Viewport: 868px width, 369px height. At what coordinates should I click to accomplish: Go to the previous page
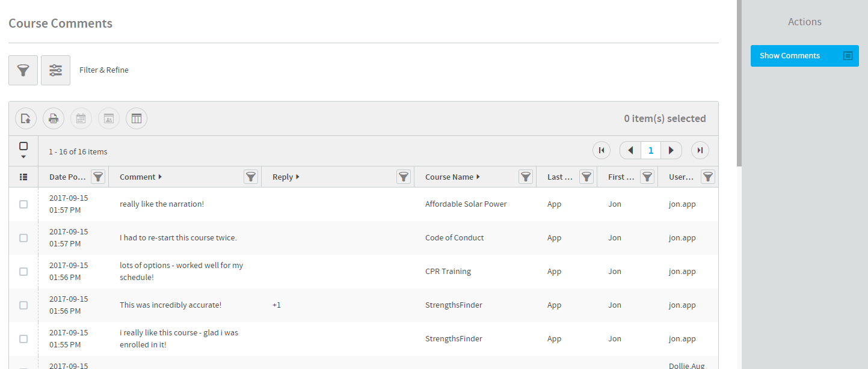tap(630, 150)
